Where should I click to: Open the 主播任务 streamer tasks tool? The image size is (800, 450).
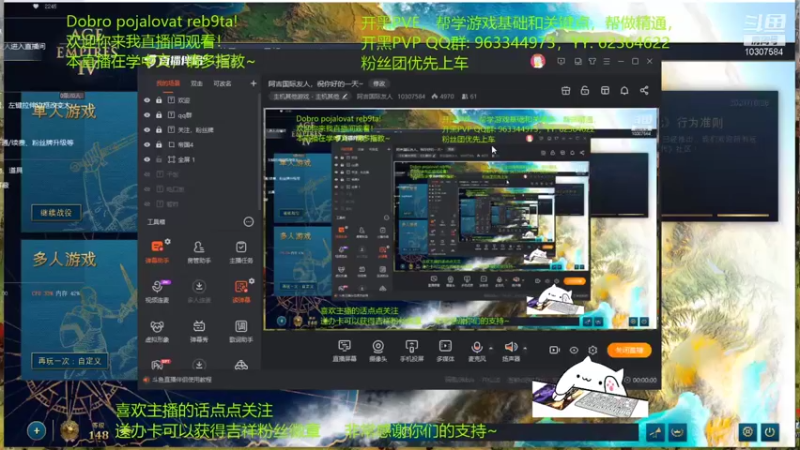coord(241,252)
